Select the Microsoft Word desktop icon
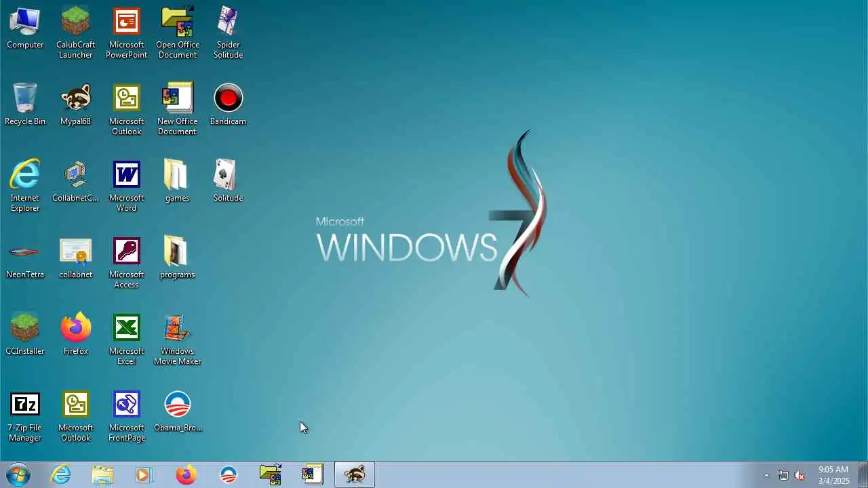Image resolution: width=868 pixels, height=488 pixels. pyautogui.click(x=126, y=186)
